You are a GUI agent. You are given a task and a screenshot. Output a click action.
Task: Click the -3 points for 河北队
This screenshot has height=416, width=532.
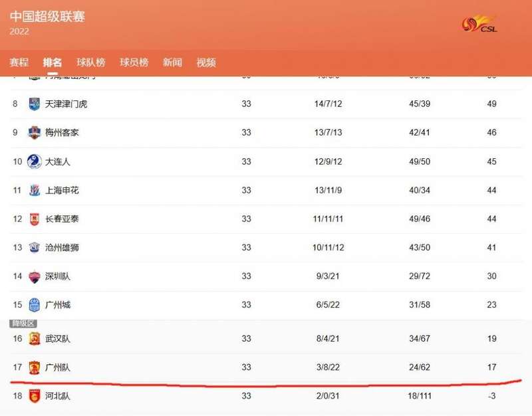click(x=492, y=396)
